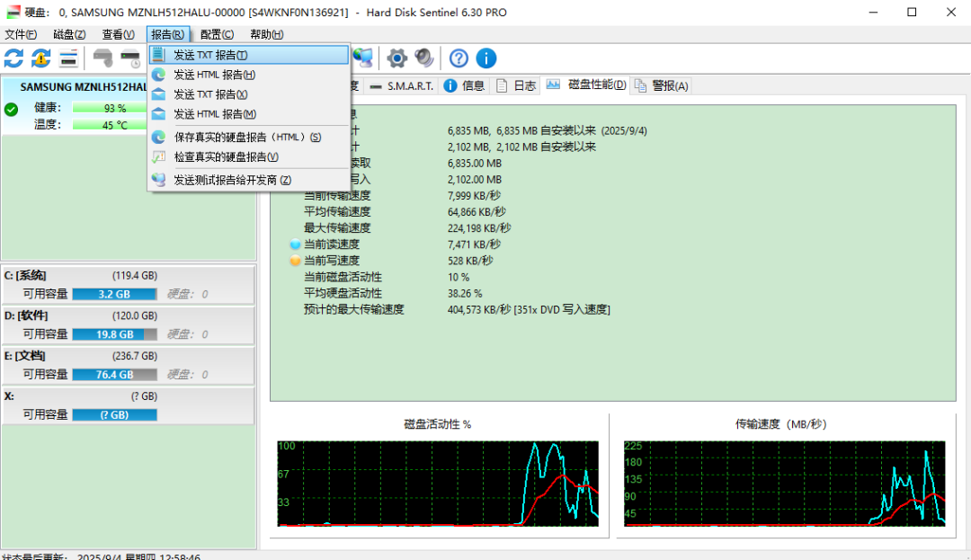Choose 发送 TXT 报告(T) menu entry
The height and width of the screenshot is (560, 971).
(x=249, y=55)
